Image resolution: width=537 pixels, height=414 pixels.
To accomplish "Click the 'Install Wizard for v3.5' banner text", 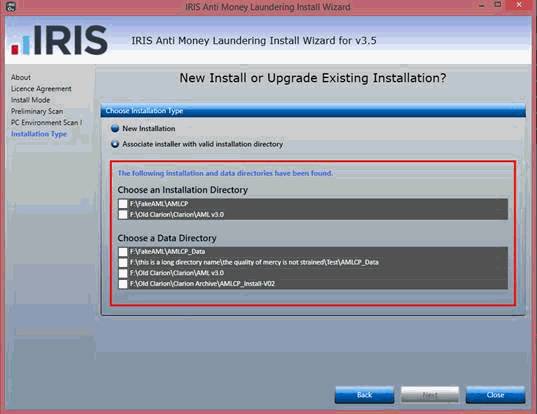I will [254, 41].
